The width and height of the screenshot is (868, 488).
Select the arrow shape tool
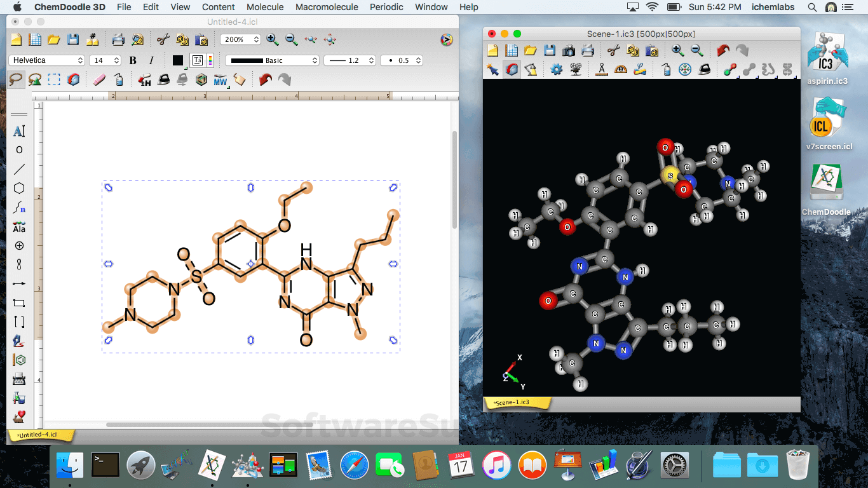pyautogui.click(x=19, y=283)
